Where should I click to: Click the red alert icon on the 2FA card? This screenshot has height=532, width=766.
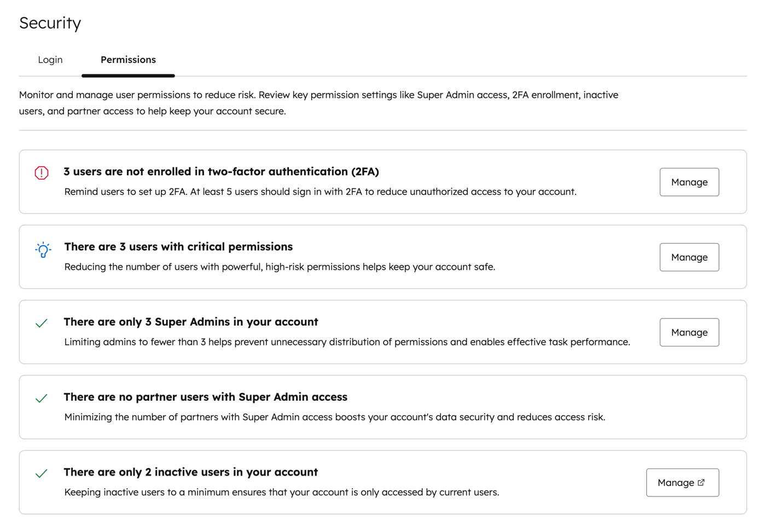[41, 172]
